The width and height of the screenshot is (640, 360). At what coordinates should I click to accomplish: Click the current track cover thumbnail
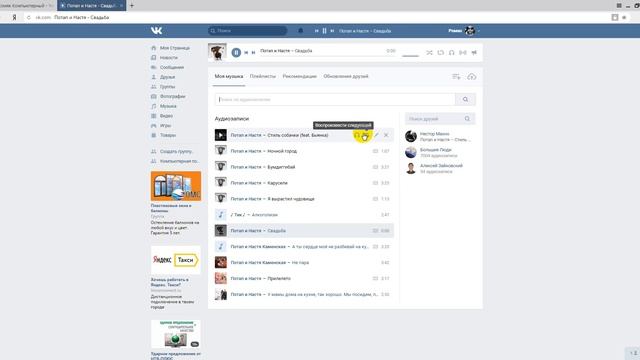coord(217,52)
